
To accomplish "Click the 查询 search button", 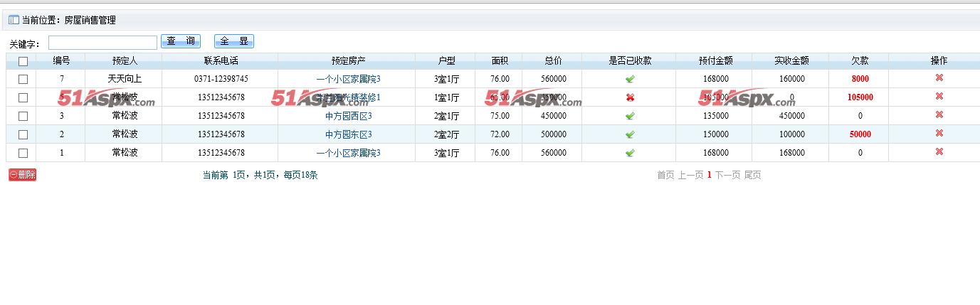I will coord(181,41).
